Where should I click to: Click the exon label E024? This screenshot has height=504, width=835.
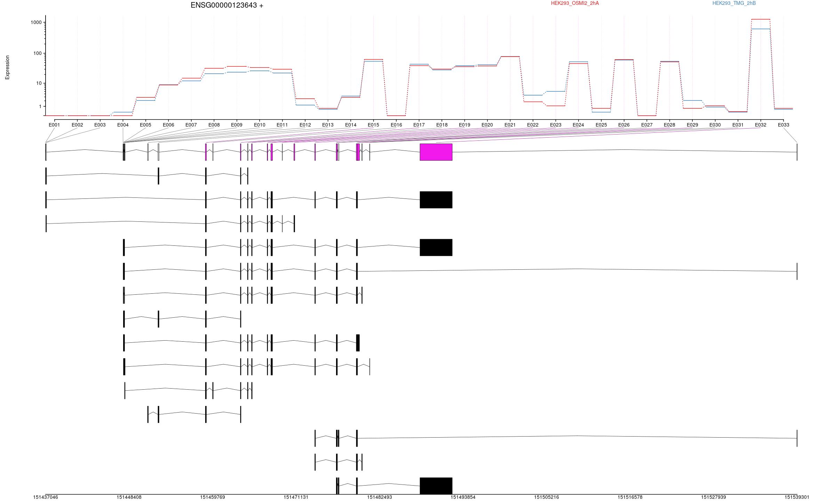click(x=578, y=125)
